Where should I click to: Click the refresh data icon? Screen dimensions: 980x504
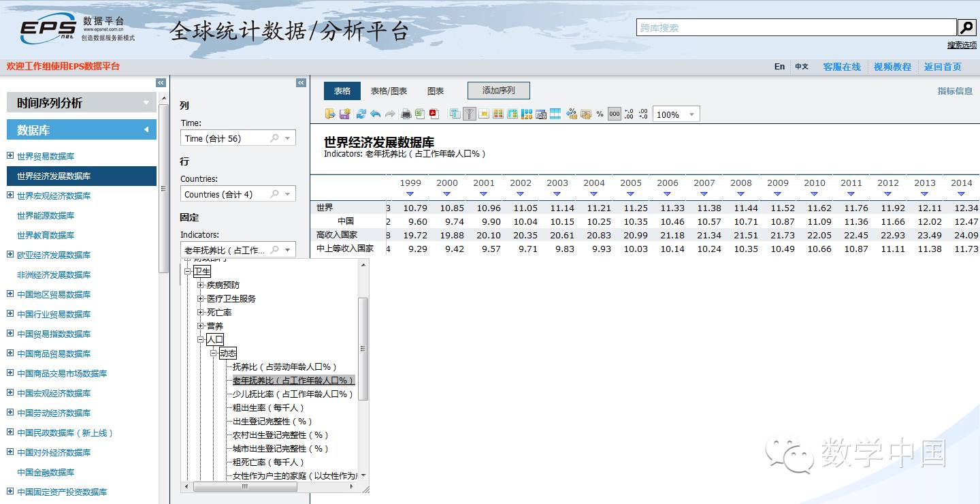(361, 114)
